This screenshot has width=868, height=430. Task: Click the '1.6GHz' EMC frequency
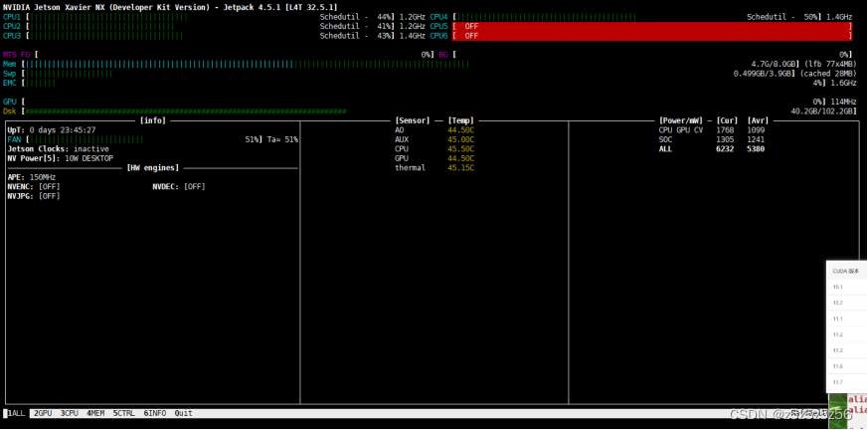pos(842,84)
